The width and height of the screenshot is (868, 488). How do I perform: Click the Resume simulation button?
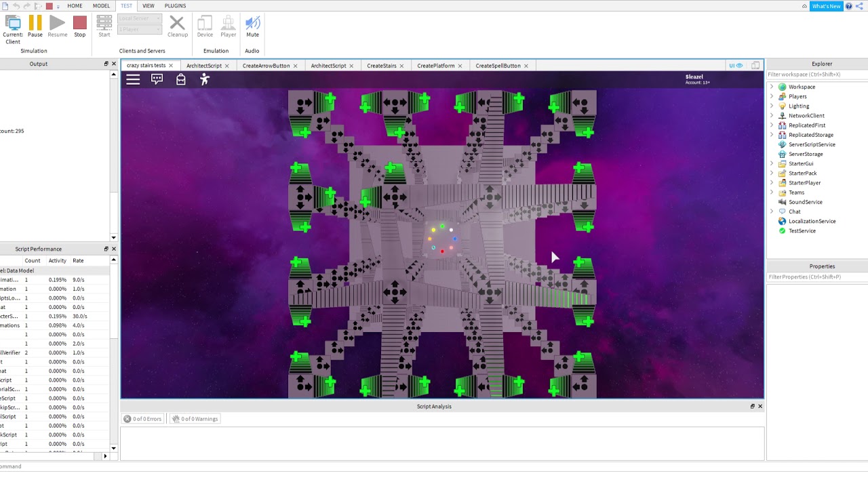point(58,24)
